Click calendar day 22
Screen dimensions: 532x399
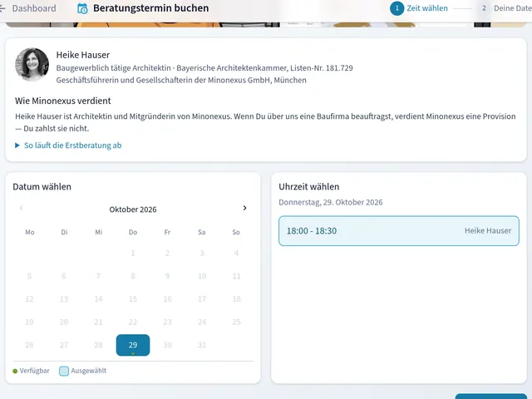[x=133, y=322]
